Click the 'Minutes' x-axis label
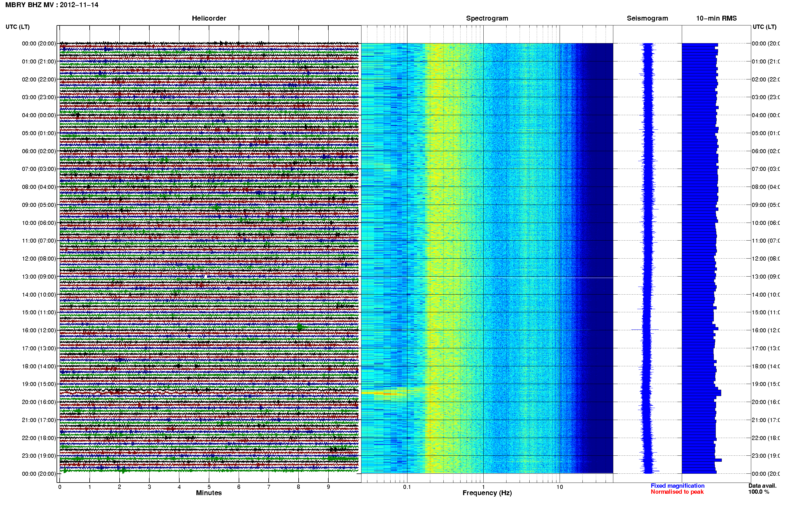 click(x=209, y=493)
